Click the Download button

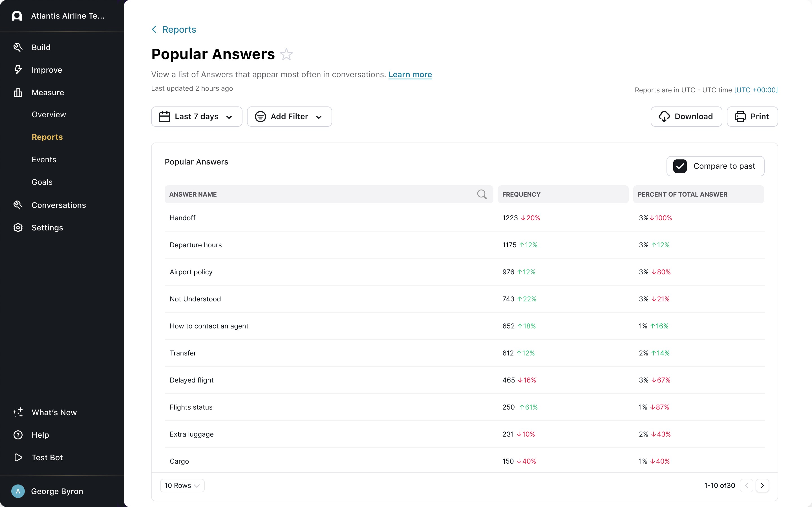point(686,117)
